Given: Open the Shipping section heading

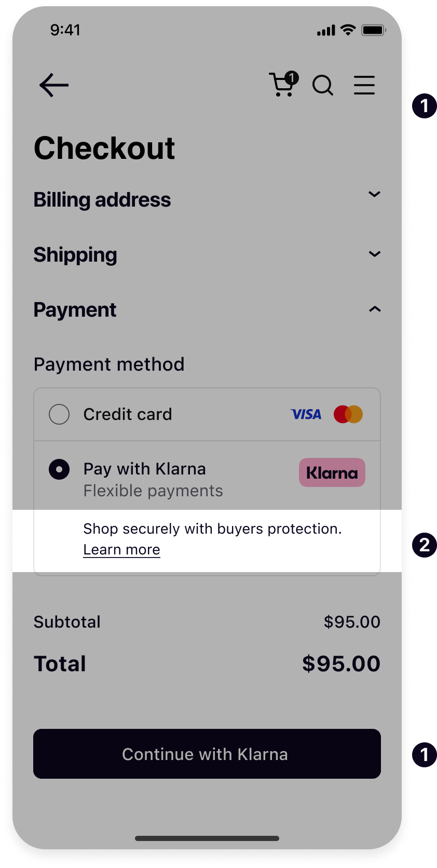Looking at the screenshot, I should [x=75, y=255].
